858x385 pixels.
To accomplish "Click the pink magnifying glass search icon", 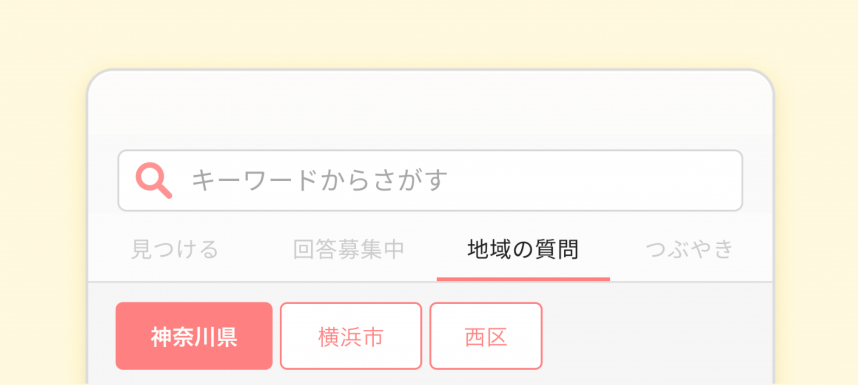I will (154, 181).
